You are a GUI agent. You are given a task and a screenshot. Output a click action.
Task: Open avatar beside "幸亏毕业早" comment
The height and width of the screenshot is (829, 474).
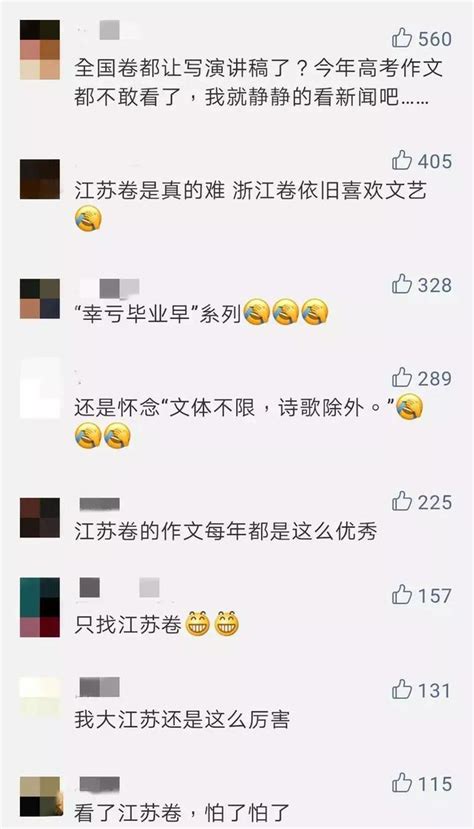(40, 299)
